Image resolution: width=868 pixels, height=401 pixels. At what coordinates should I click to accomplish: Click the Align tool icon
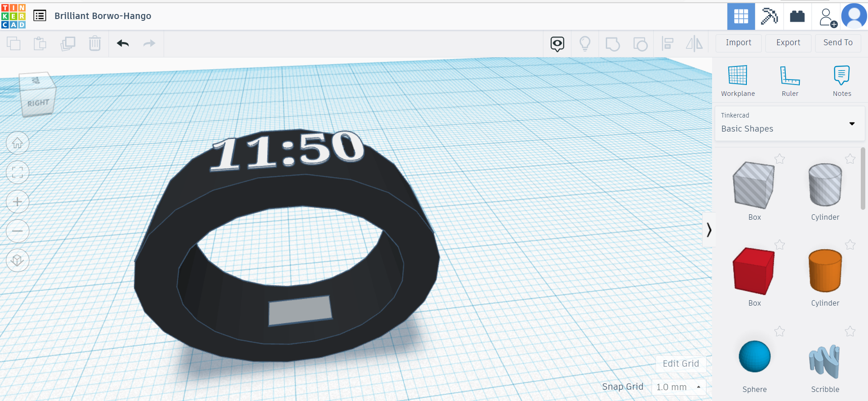[667, 44]
